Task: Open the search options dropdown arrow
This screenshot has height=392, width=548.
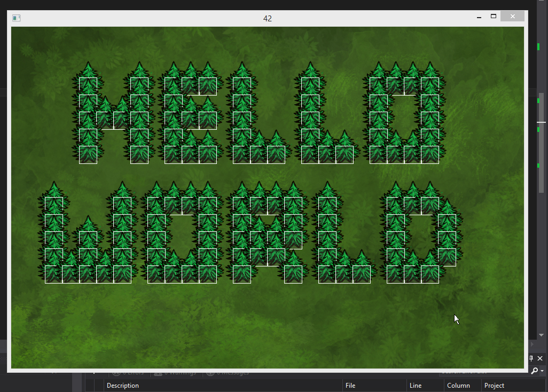Action: point(543,371)
